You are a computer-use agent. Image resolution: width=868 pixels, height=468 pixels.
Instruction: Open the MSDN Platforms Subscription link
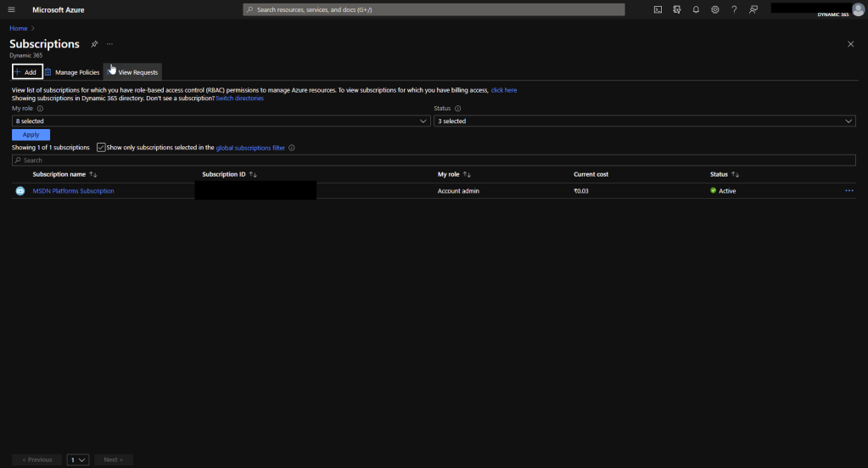[x=73, y=191]
